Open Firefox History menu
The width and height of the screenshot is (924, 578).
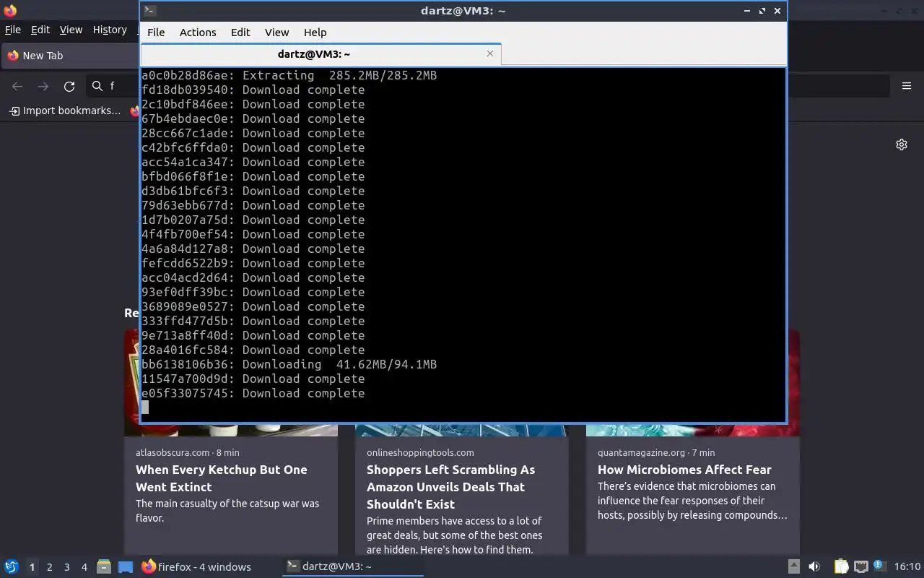pyautogui.click(x=110, y=30)
